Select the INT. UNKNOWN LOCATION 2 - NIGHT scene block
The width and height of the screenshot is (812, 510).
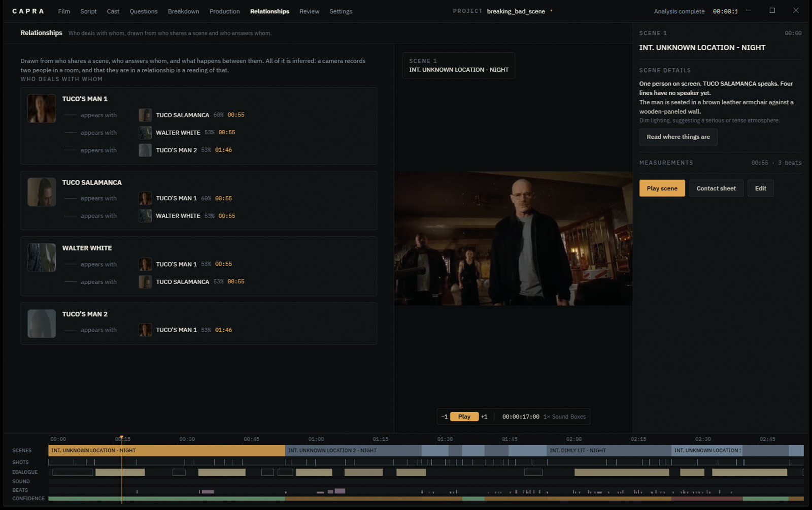[x=353, y=451]
